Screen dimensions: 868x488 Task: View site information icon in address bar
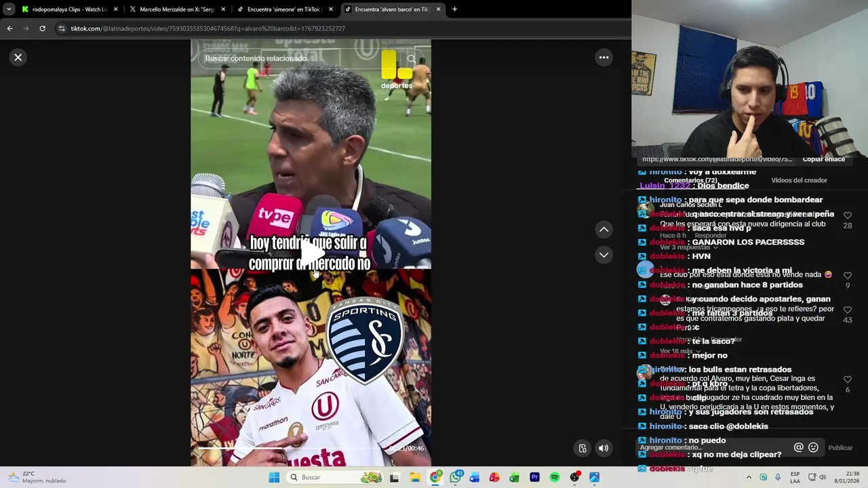(x=61, y=28)
